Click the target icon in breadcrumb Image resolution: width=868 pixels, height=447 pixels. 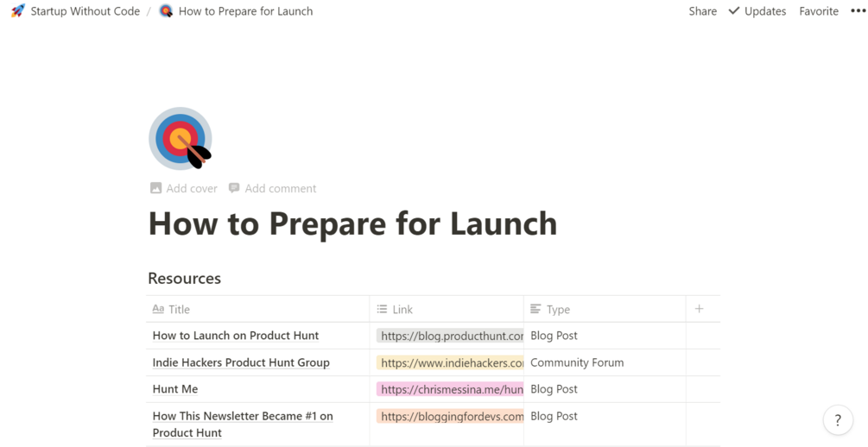pos(166,11)
